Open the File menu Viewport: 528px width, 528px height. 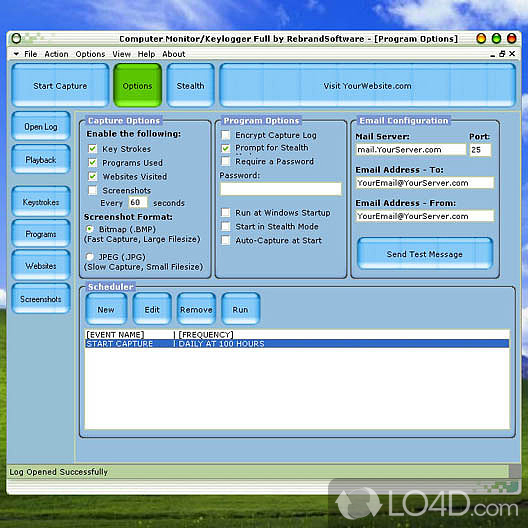(30, 54)
